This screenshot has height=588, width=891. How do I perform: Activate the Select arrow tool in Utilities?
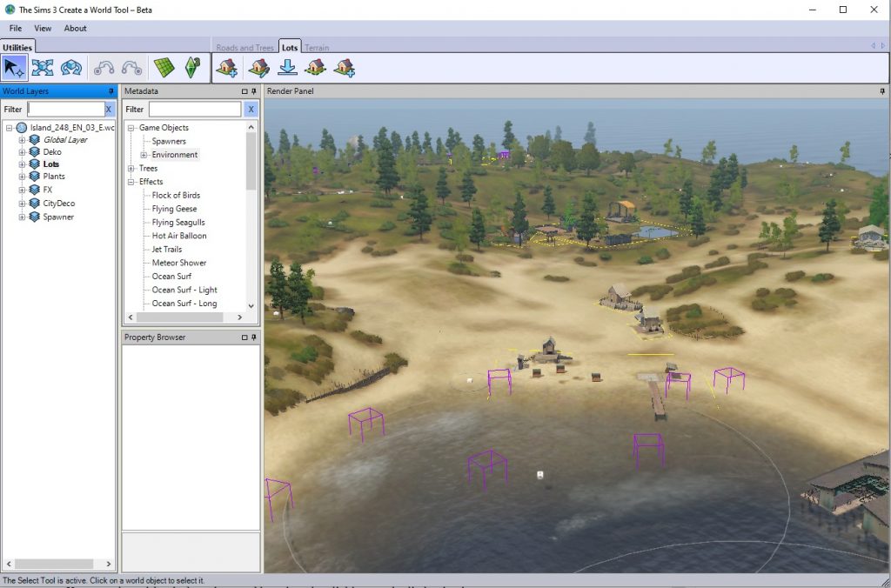pyautogui.click(x=15, y=67)
